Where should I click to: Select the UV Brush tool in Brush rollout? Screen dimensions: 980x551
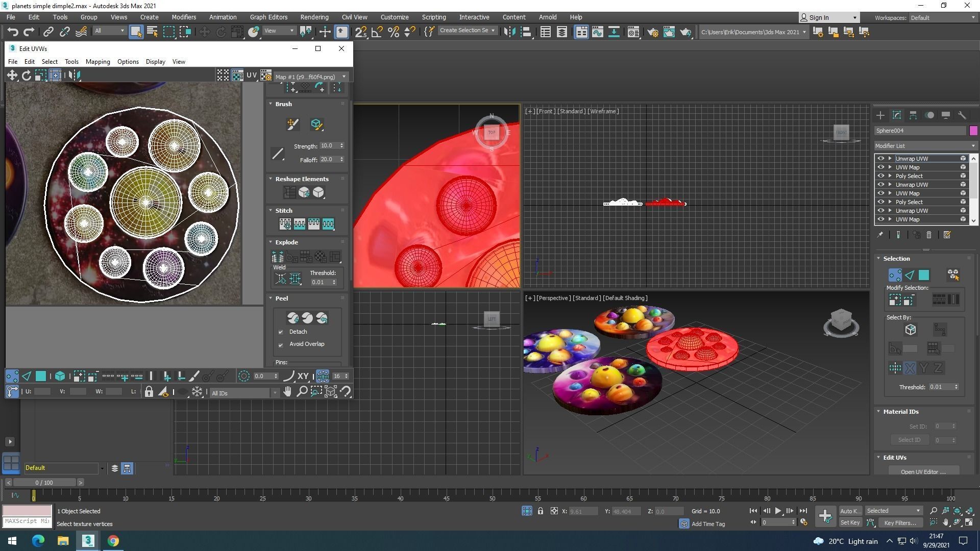pos(292,124)
